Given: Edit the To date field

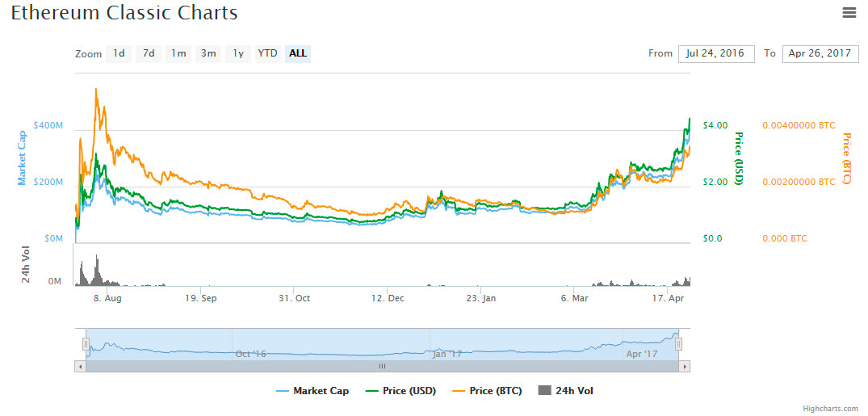Looking at the screenshot, I should [x=820, y=54].
